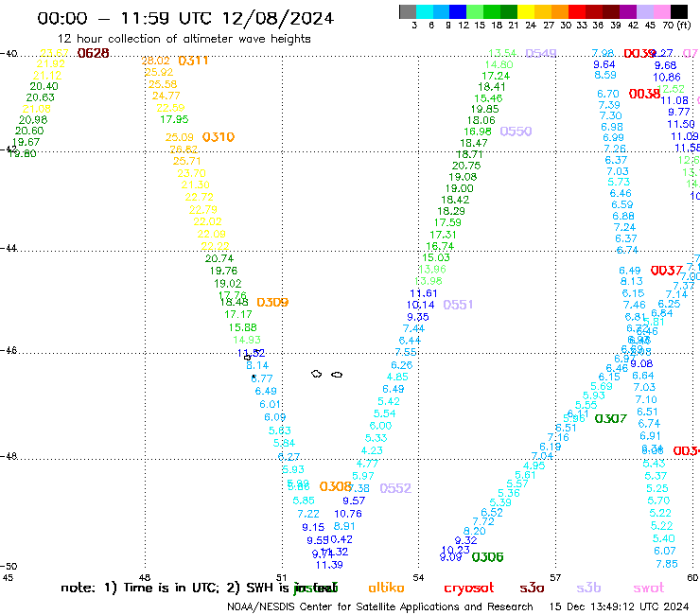Screen dimensions: 700x615
Task: Click the 11.61 blue wave height
Action: pyautogui.click(x=423, y=293)
